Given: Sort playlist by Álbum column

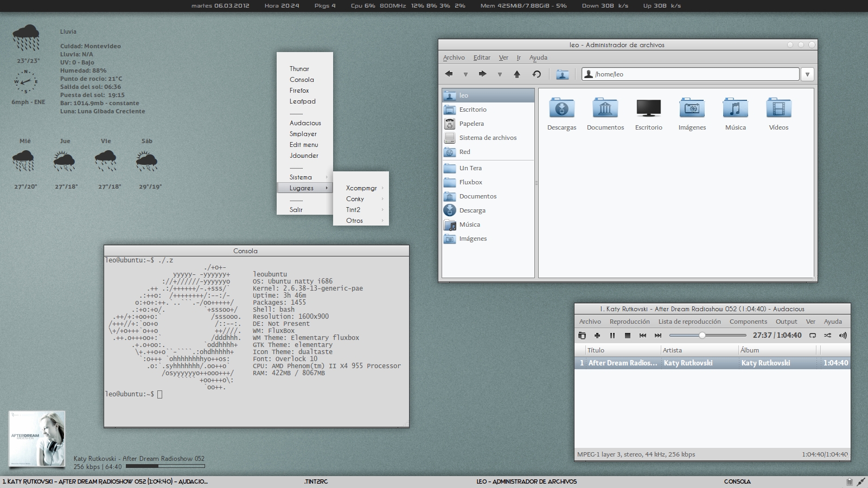Looking at the screenshot, I should pos(777,350).
